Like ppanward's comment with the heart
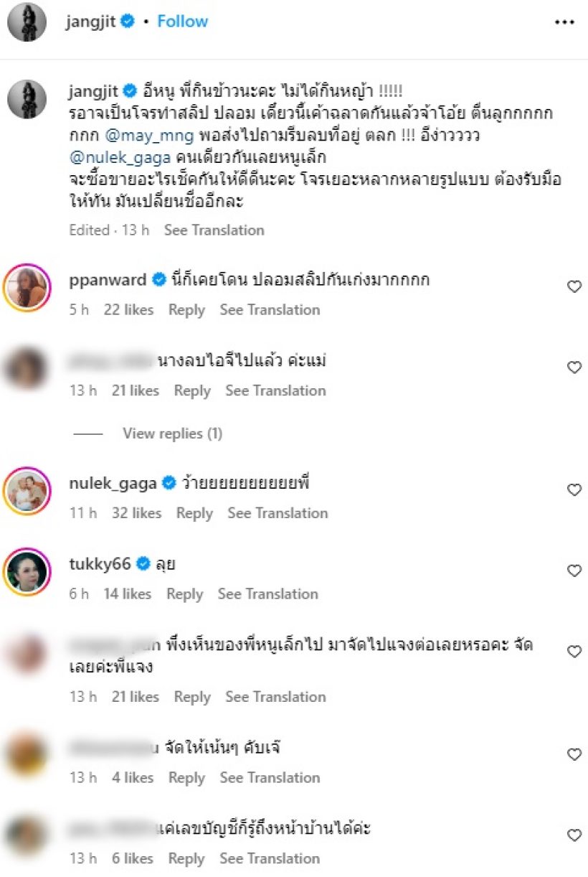Viewport: 588px width, 877px height. (x=574, y=287)
